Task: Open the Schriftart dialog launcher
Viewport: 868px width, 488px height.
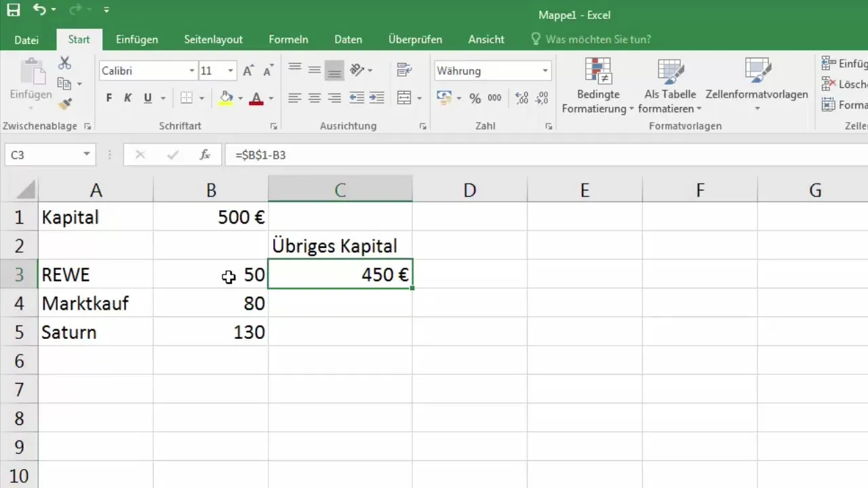Action: point(274,126)
